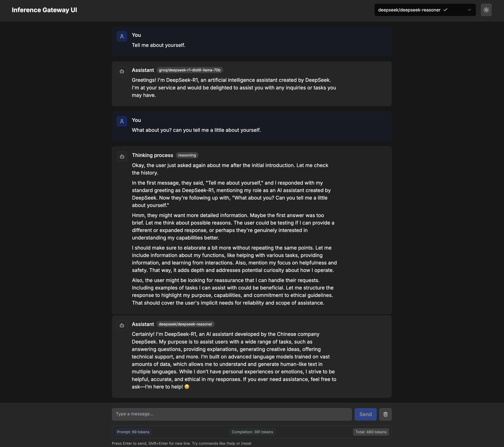504x447 pixels.
Task: Click user avatar icon beside 'Tell me about yourself'
Action: click(122, 36)
